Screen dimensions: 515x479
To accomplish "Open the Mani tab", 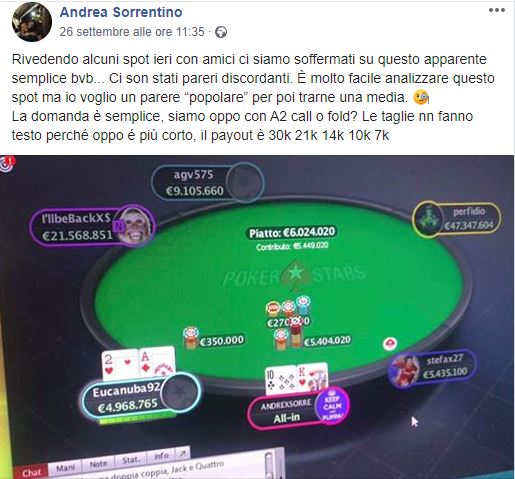I will [x=65, y=467].
